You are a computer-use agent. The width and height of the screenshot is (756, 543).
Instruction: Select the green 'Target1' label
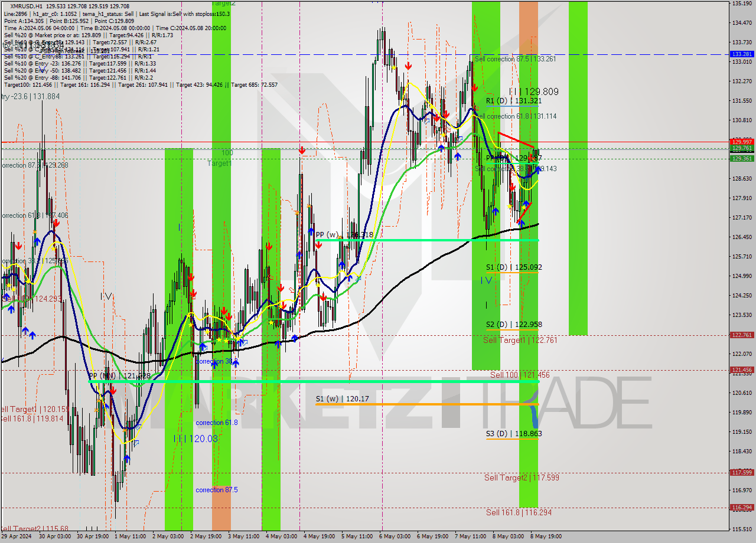(x=219, y=163)
